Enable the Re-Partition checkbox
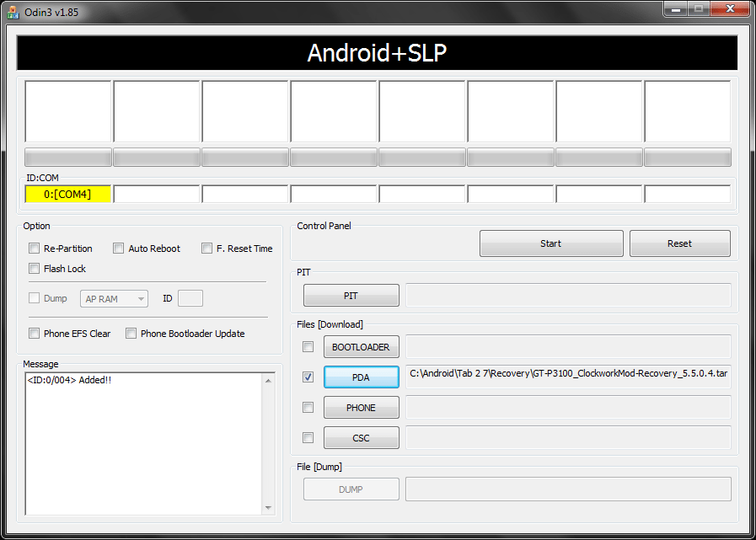 pos(34,249)
